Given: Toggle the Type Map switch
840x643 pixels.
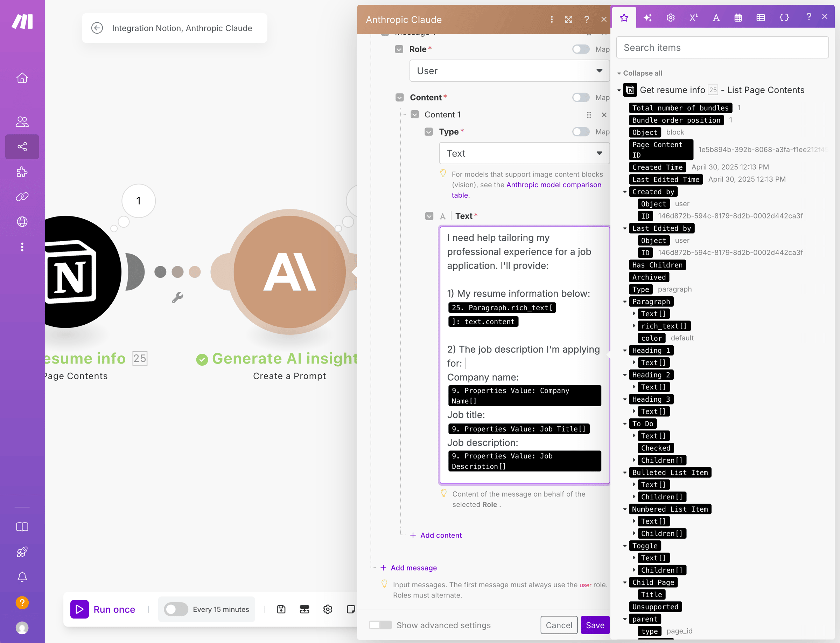Looking at the screenshot, I should tap(581, 132).
